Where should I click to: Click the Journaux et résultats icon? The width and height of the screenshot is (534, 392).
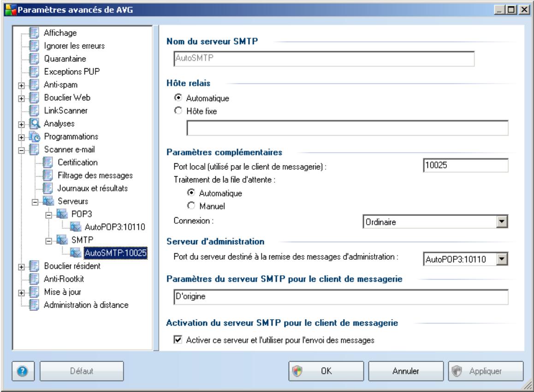coord(47,188)
